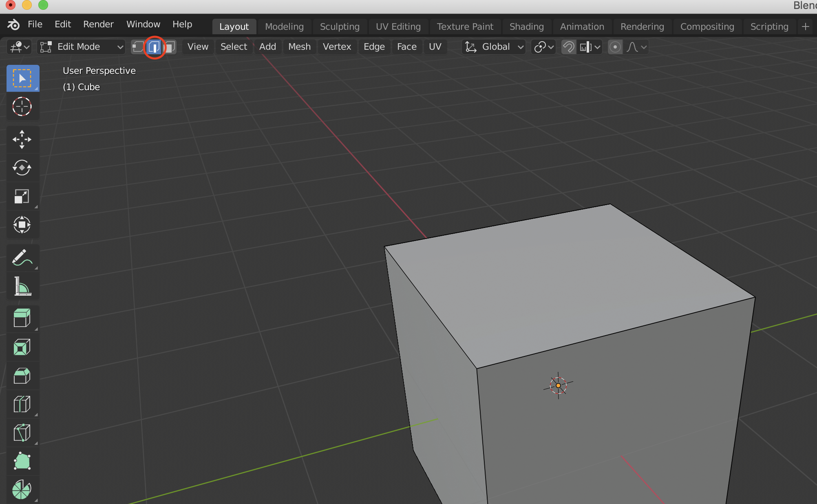Open proportional editing falloff dropdown
This screenshot has width=817, height=504.
click(x=636, y=47)
